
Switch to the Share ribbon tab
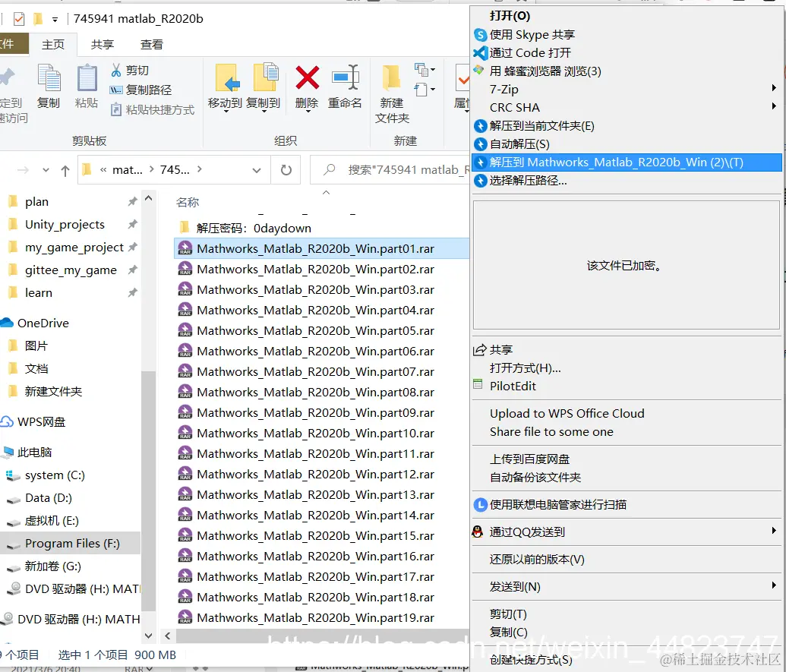point(103,45)
